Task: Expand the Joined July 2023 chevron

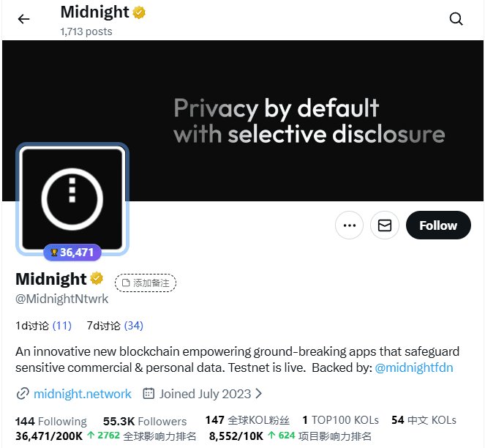Action: click(x=258, y=394)
